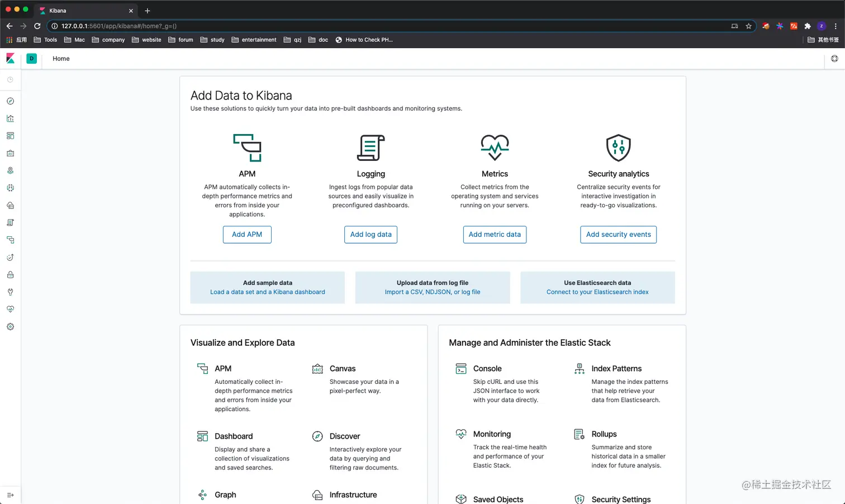Open Dashboard from the left sidebar icon
Viewport: 845px width, 504px height.
point(10,136)
